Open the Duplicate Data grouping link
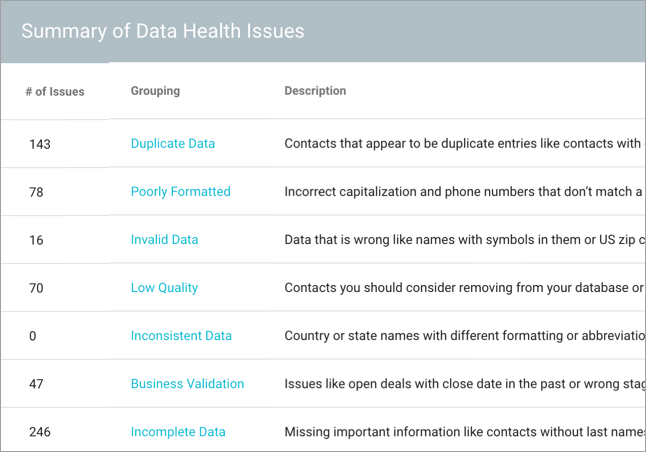The width and height of the screenshot is (646, 452). (x=172, y=143)
